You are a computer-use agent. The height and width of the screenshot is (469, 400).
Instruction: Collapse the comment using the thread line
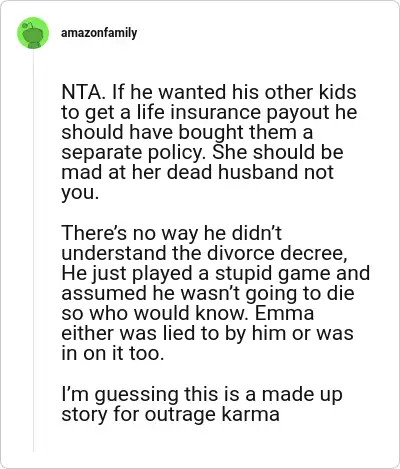[x=33, y=251]
